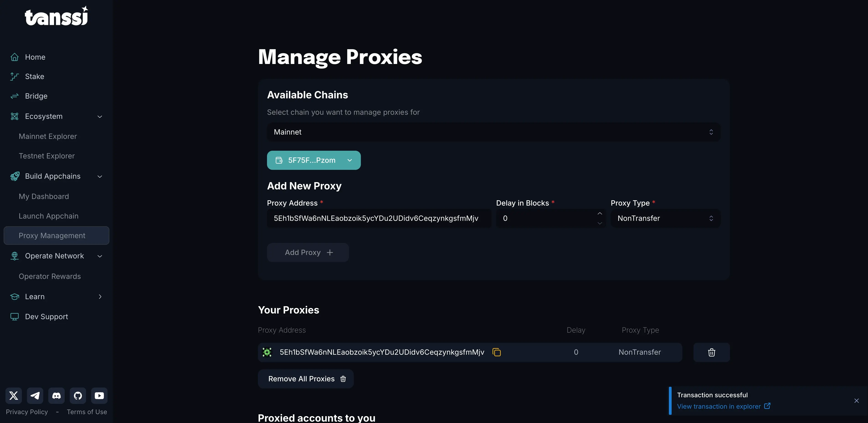The width and height of the screenshot is (868, 423).
Task: Click the Ecosystem network icon
Action: 15,116
